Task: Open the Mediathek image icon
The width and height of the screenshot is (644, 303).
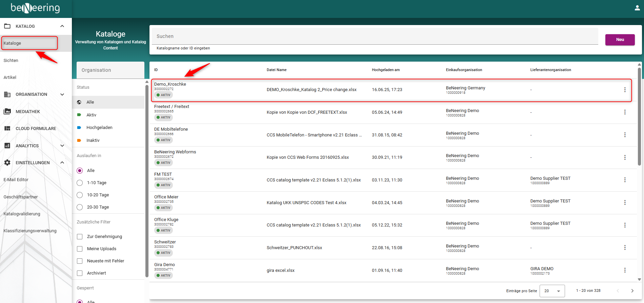Action: click(x=7, y=111)
